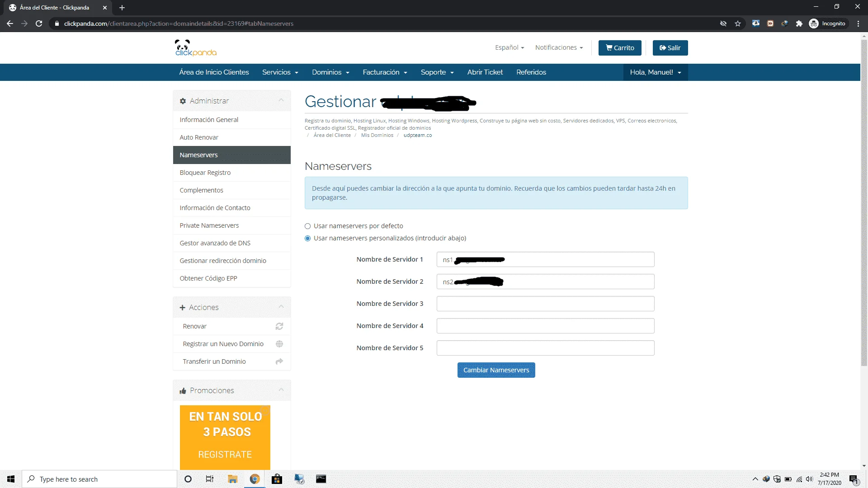Collapse the Acciones panel
Image resolution: width=868 pixels, height=488 pixels.
(x=281, y=307)
